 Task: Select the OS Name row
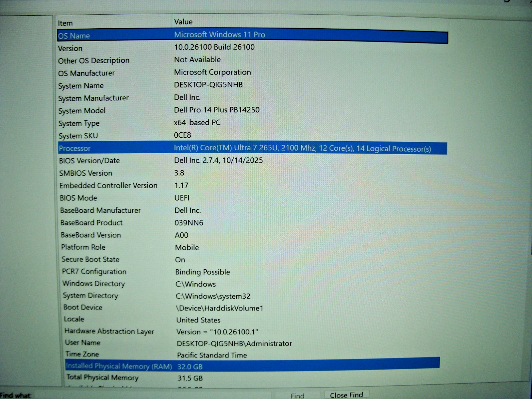pos(74,36)
